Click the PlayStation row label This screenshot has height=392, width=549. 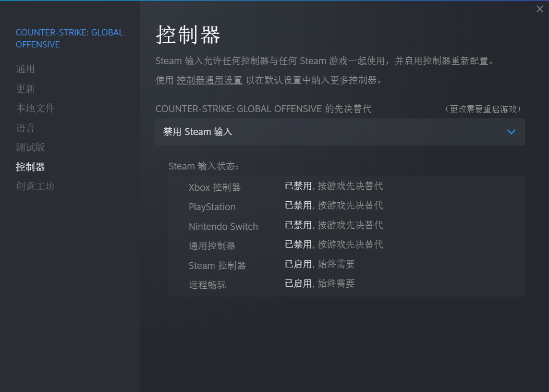pyautogui.click(x=212, y=207)
